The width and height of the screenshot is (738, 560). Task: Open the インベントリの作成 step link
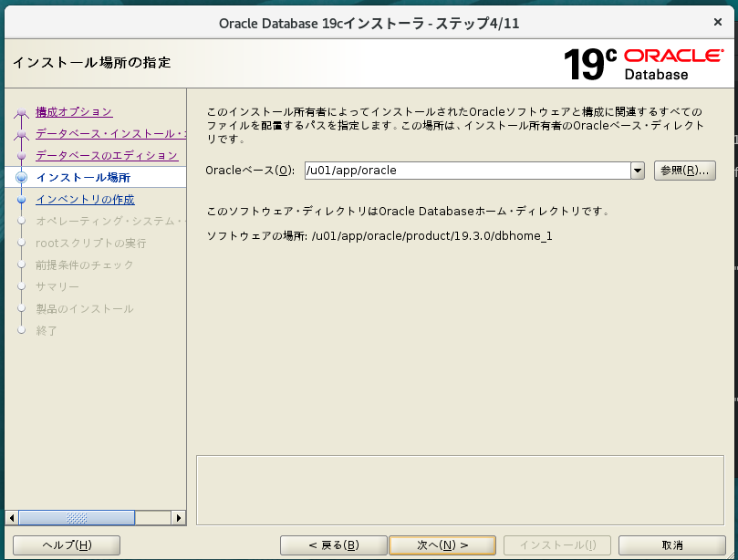click(x=85, y=200)
